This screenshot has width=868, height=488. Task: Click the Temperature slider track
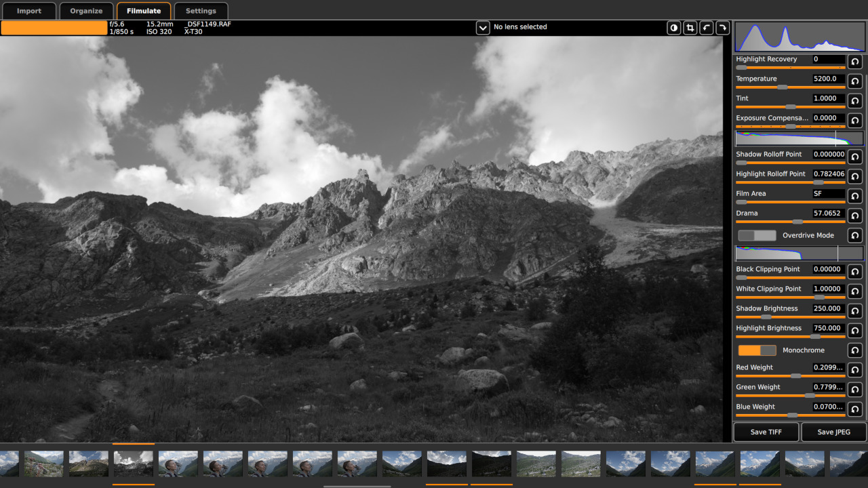coord(791,87)
